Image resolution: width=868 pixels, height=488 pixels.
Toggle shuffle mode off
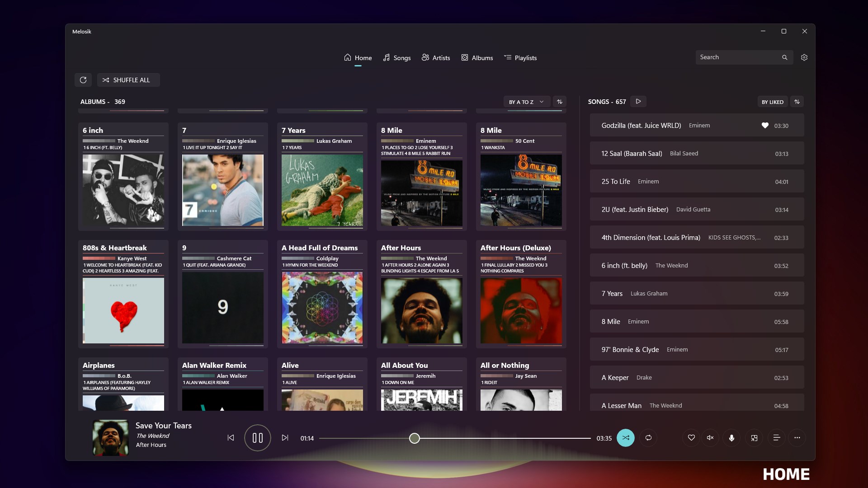point(626,438)
